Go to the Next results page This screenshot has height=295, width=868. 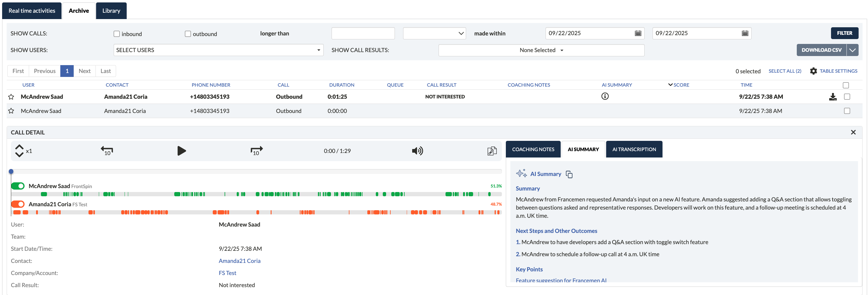click(x=85, y=71)
